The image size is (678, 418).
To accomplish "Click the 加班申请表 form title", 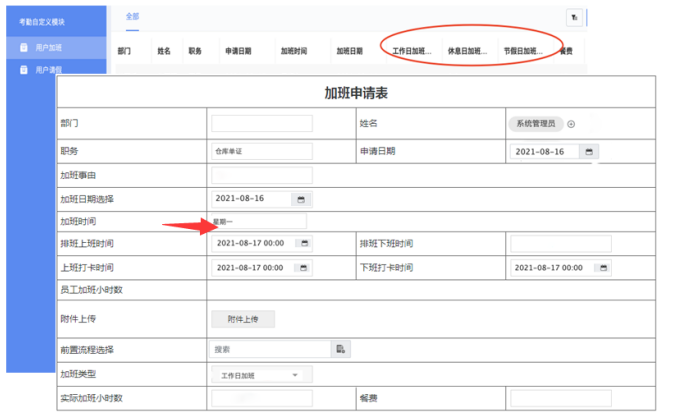I will click(x=356, y=93).
